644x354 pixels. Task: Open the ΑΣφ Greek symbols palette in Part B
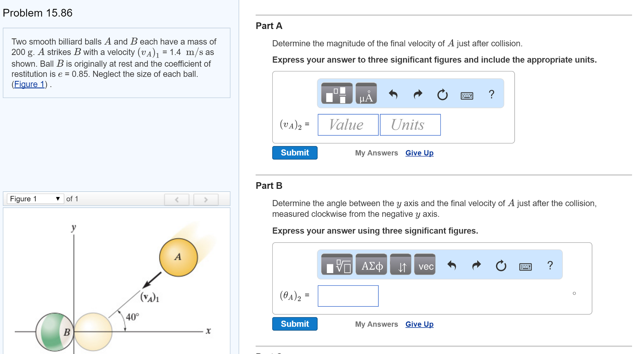371,266
